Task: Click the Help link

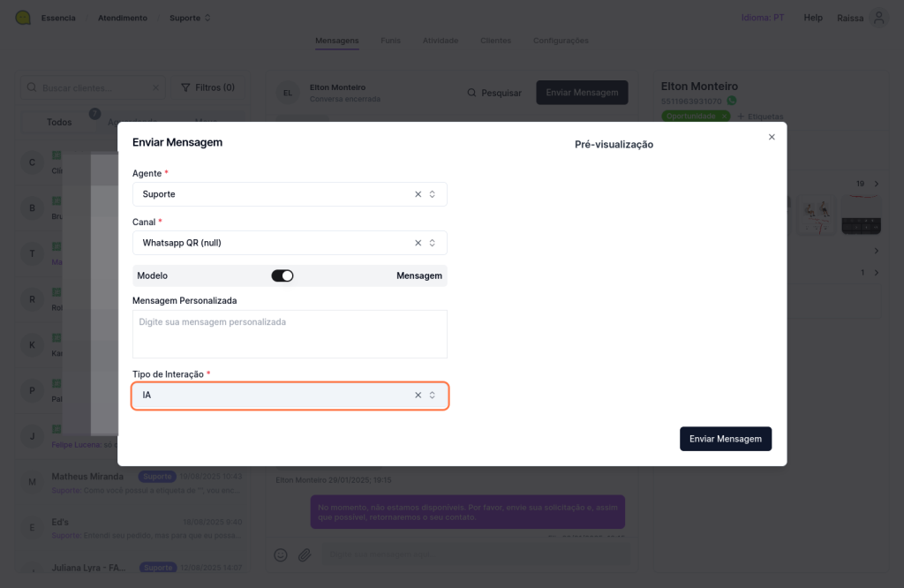Action: click(x=813, y=18)
